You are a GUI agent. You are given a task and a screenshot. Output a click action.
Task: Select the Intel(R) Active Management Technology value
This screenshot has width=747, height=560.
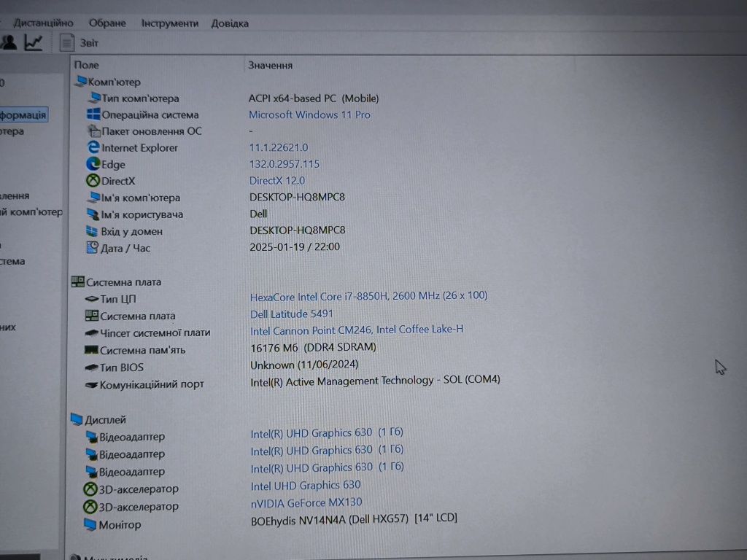coord(375,381)
